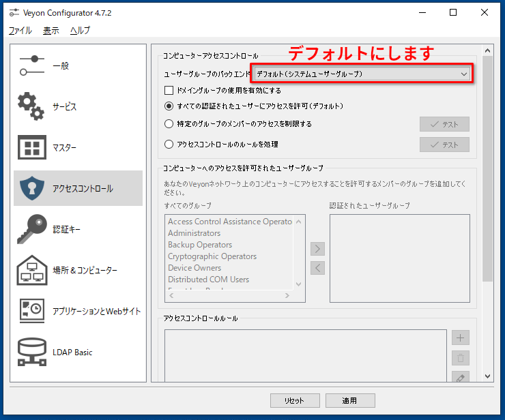Open the ユーザーグループのバックエンド dropdown

(x=362, y=74)
